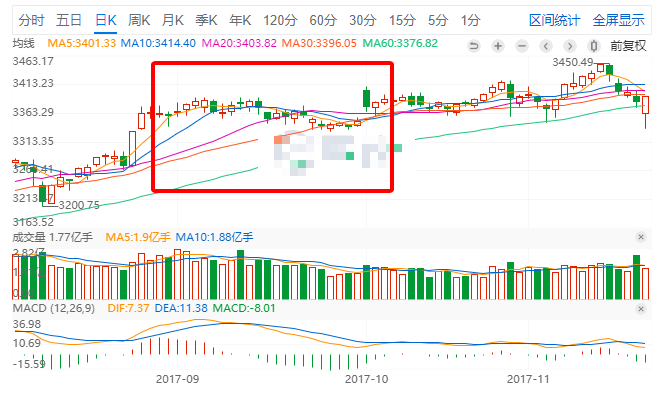Select the 周K weekly chart tab
Screen dimensions: 660x396
(x=139, y=20)
